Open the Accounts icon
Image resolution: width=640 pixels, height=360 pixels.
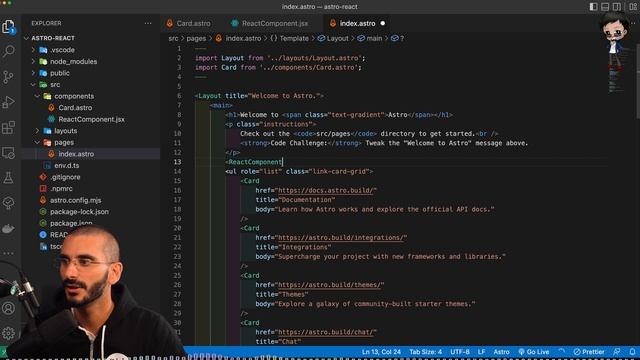[8, 308]
